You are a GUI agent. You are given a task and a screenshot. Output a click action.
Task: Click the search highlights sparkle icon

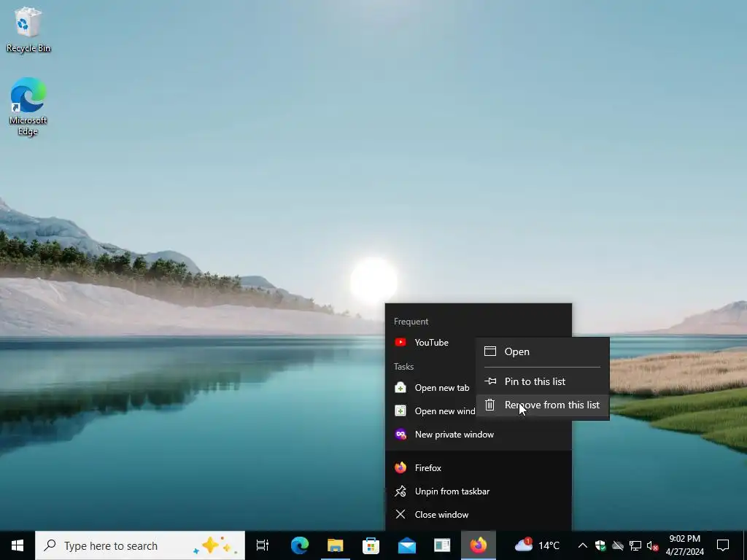pos(215,545)
